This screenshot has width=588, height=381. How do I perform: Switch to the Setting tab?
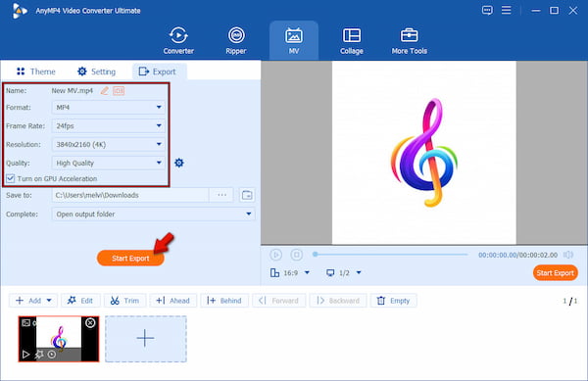tap(96, 71)
